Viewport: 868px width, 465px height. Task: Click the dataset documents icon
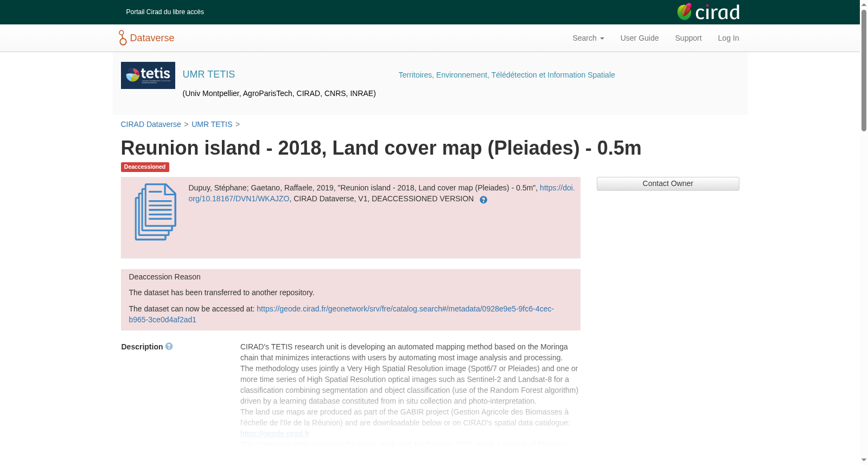pyautogui.click(x=156, y=212)
